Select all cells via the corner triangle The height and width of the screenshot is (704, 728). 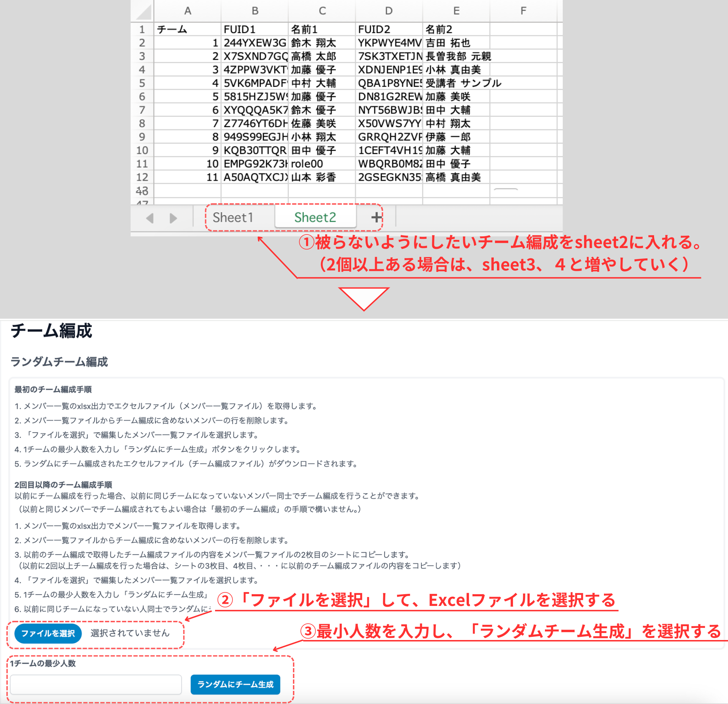coord(143,11)
